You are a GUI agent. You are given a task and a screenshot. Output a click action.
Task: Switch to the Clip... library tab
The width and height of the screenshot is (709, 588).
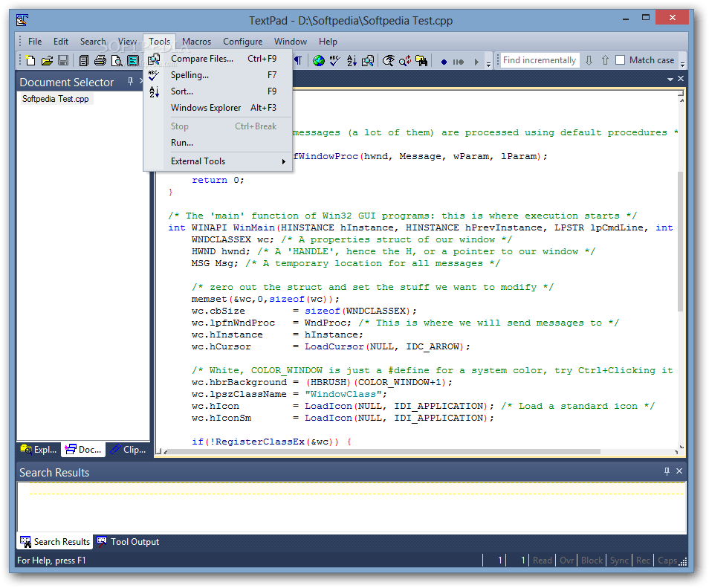[x=129, y=450]
